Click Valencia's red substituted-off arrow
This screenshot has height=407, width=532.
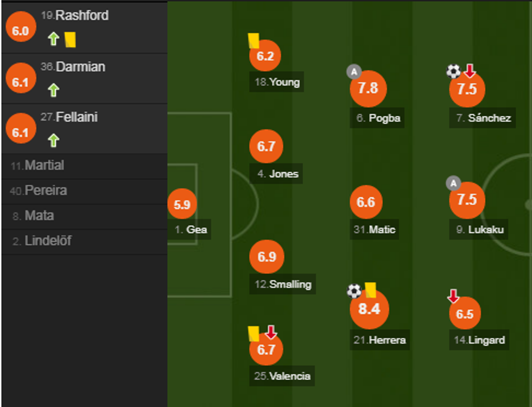[271, 332]
